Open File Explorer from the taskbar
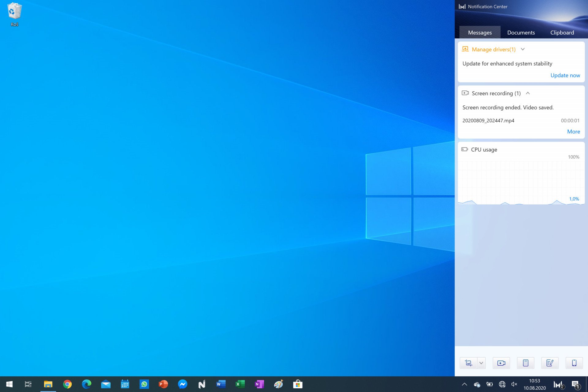This screenshot has width=588, height=392. coord(48,384)
